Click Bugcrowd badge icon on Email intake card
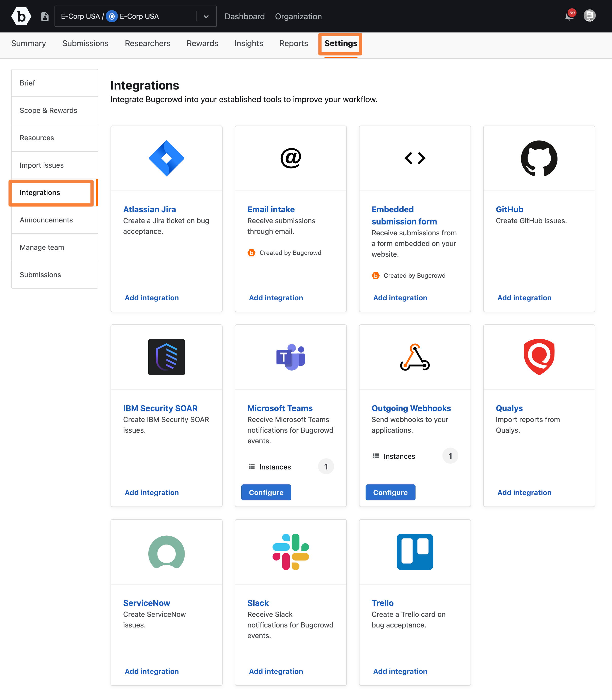Image resolution: width=612 pixels, height=700 pixels. (x=251, y=253)
